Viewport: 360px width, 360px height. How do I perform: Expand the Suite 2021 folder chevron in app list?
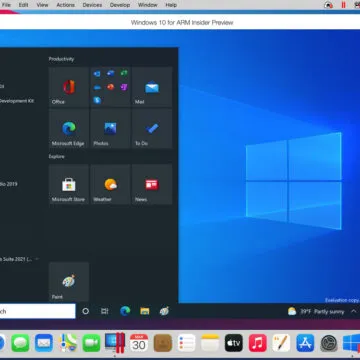point(37,259)
